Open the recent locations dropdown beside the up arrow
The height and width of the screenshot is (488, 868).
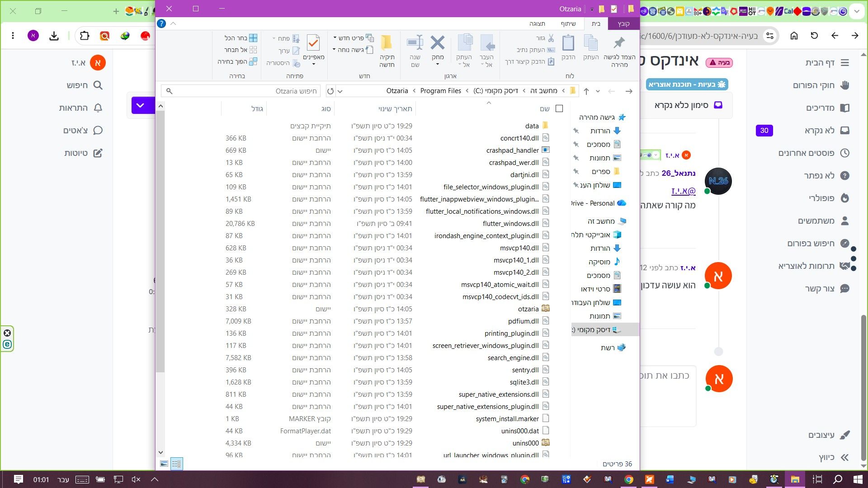click(598, 91)
